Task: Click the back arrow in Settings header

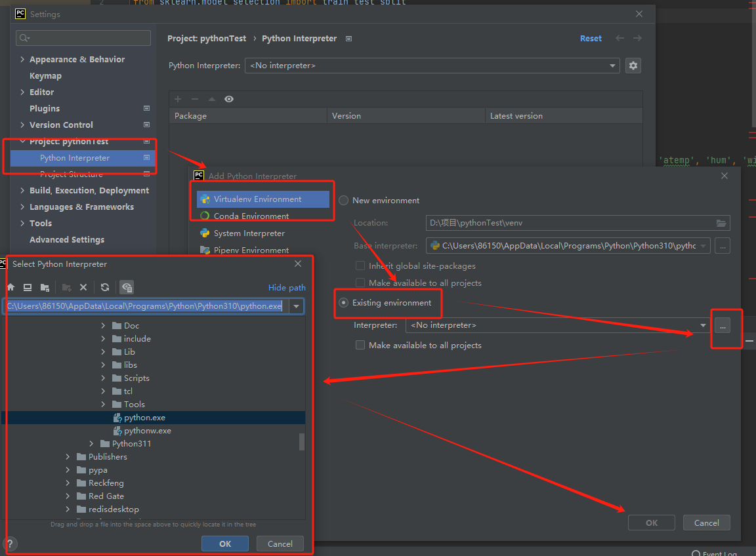Action: pos(619,38)
